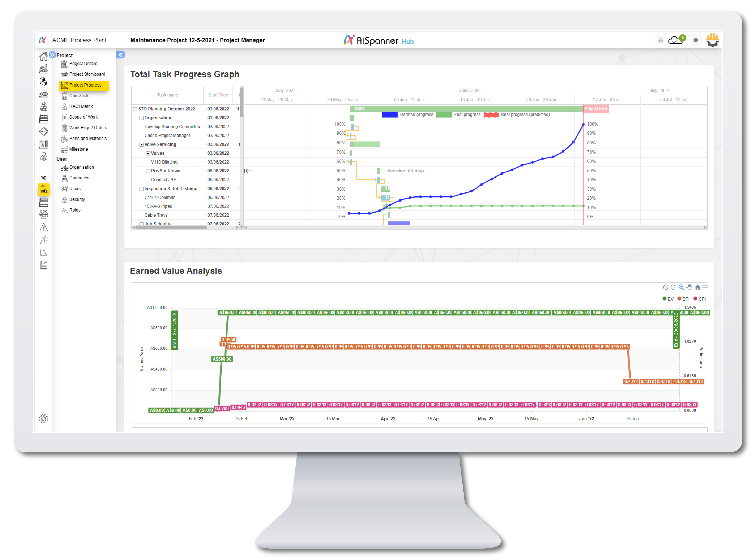Screen dimensions: 756x560
Task: Open the cloud notifications icon
Action: [x=676, y=40]
